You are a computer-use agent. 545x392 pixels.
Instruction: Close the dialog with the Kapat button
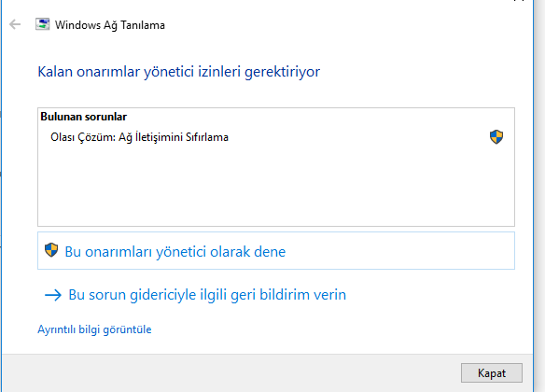[492, 373]
